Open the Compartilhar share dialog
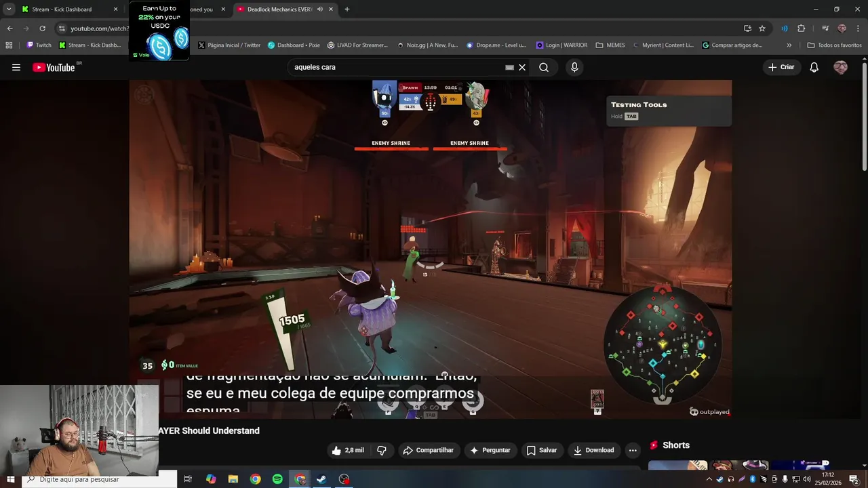The image size is (868, 488). pyautogui.click(x=428, y=450)
